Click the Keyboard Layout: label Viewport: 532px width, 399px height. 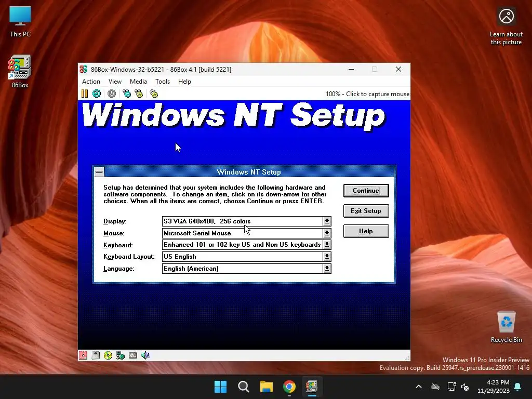129,257
